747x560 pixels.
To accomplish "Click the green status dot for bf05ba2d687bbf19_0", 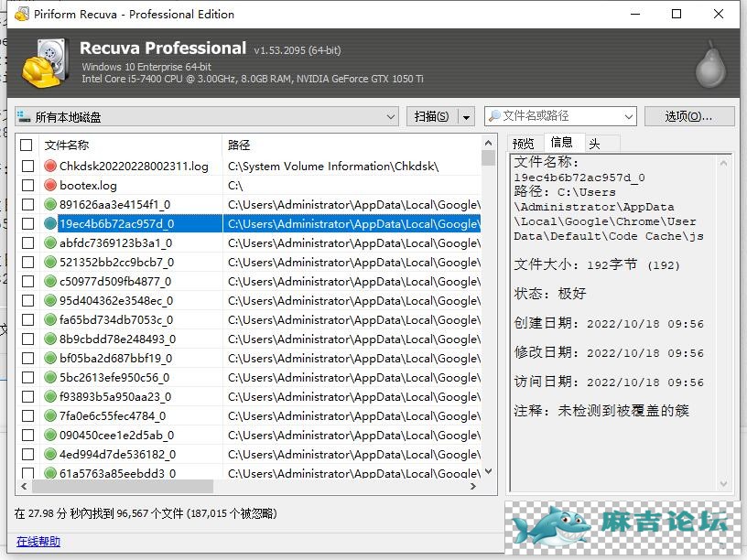I will point(50,358).
